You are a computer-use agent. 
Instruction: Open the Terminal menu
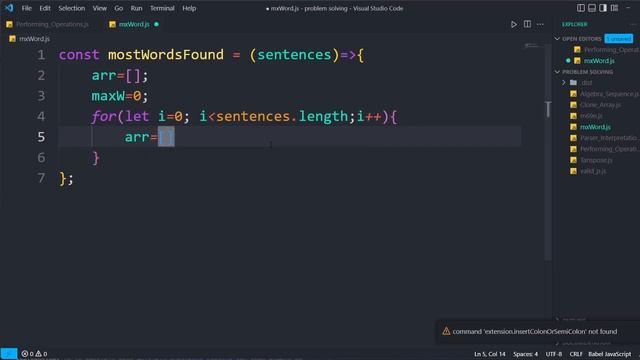(x=162, y=8)
